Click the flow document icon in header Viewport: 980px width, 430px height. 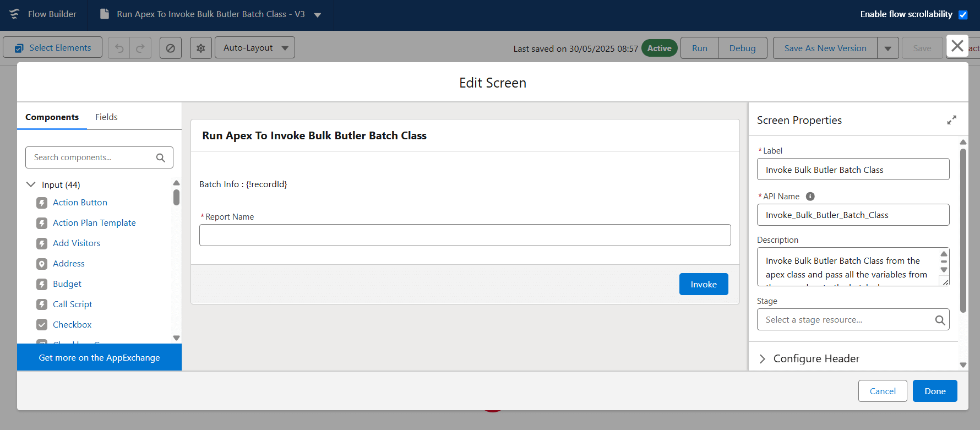pyautogui.click(x=104, y=14)
